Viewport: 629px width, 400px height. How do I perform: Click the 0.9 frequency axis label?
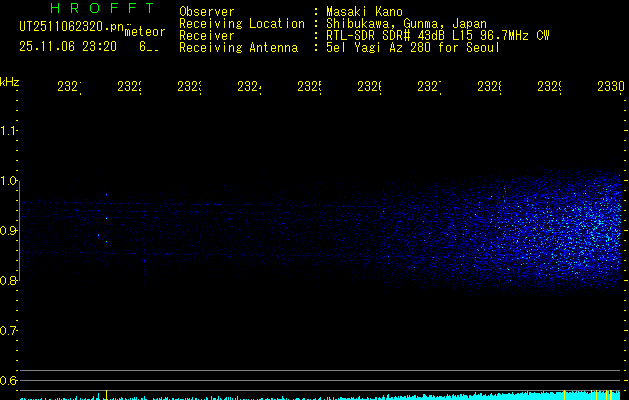click(x=8, y=231)
